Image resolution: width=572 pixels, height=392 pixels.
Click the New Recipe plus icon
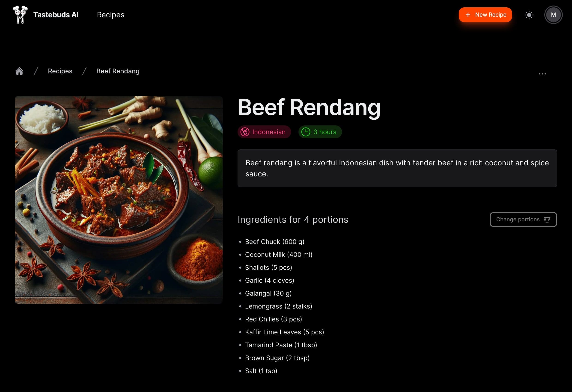click(468, 15)
